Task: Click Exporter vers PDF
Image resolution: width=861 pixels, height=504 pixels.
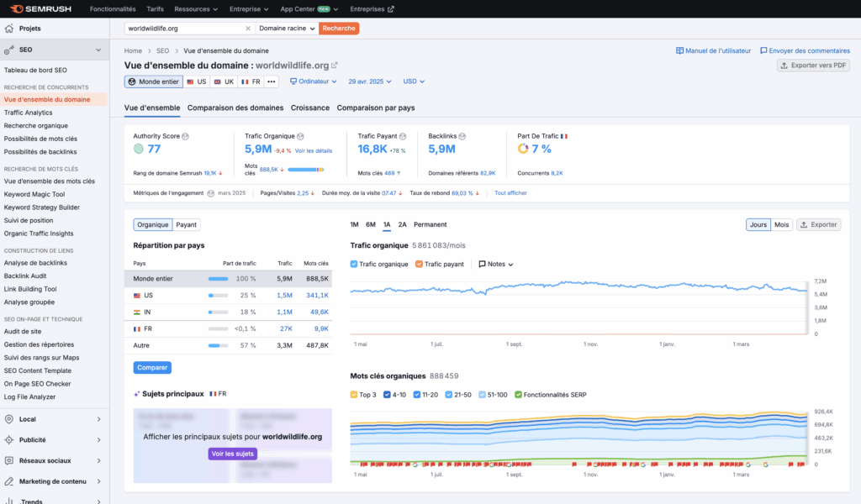Action: pyautogui.click(x=813, y=66)
